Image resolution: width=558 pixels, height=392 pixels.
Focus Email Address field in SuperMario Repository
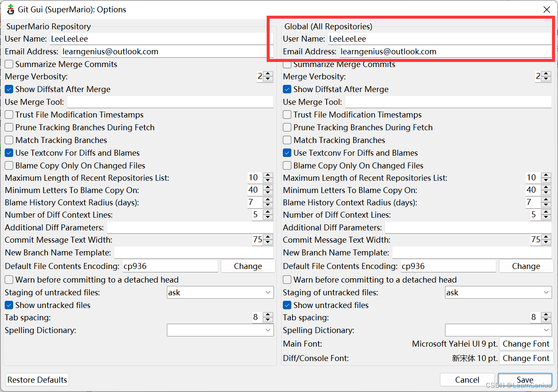[x=168, y=52]
